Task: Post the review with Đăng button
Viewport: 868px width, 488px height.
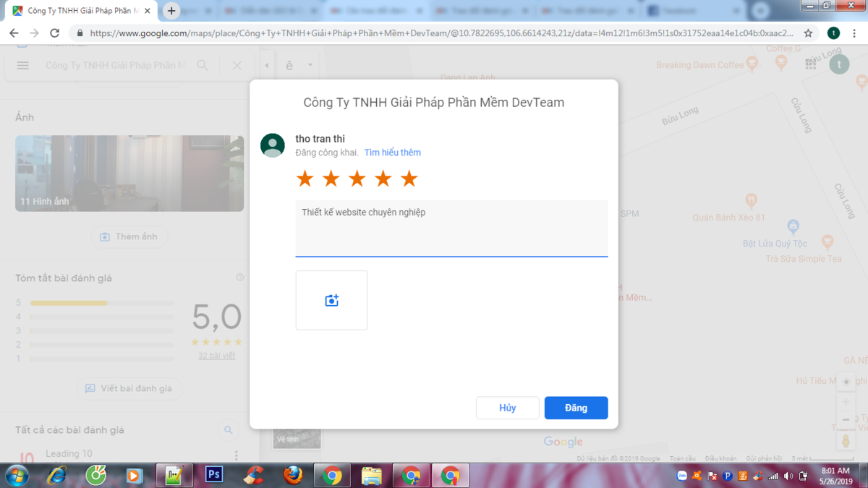Action: tap(576, 408)
